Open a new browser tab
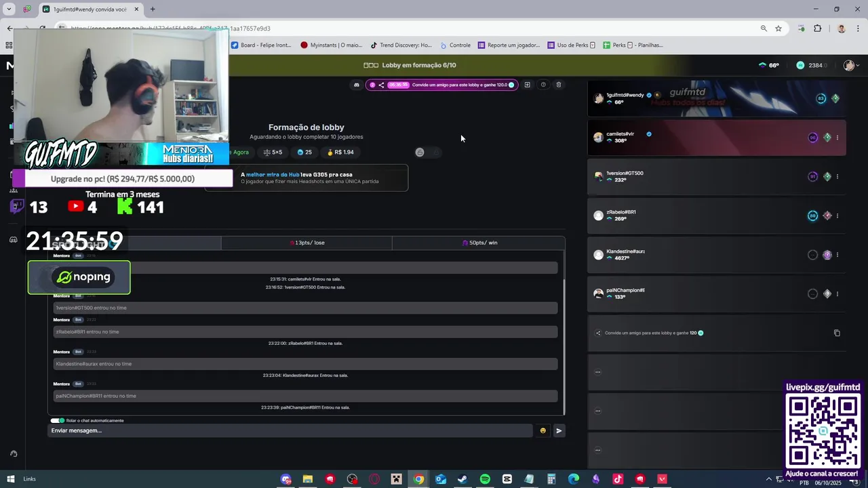Viewport: 868px width, 488px height. click(153, 9)
